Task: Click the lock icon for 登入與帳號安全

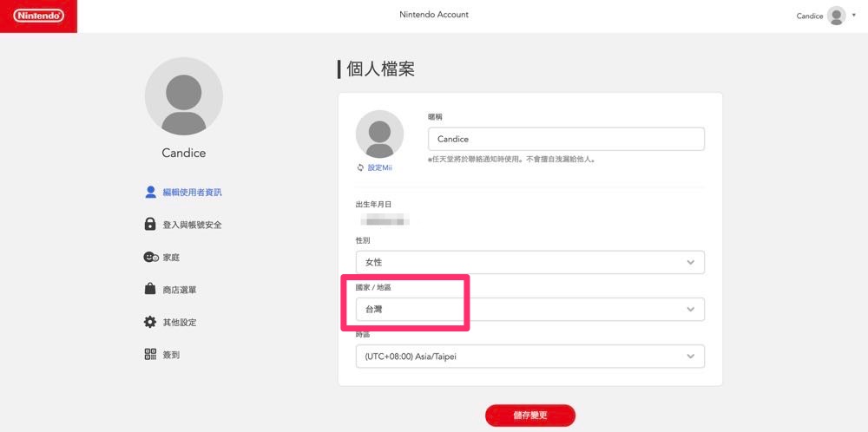Action: [x=150, y=224]
